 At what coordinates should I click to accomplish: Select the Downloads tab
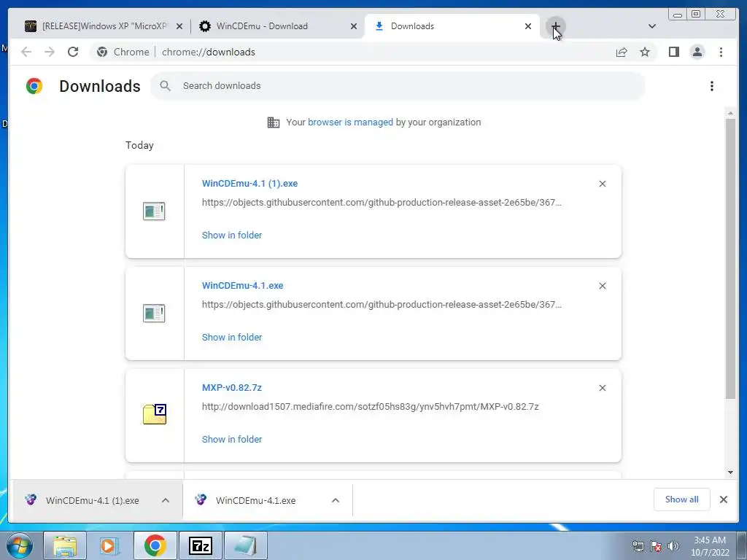pos(452,26)
